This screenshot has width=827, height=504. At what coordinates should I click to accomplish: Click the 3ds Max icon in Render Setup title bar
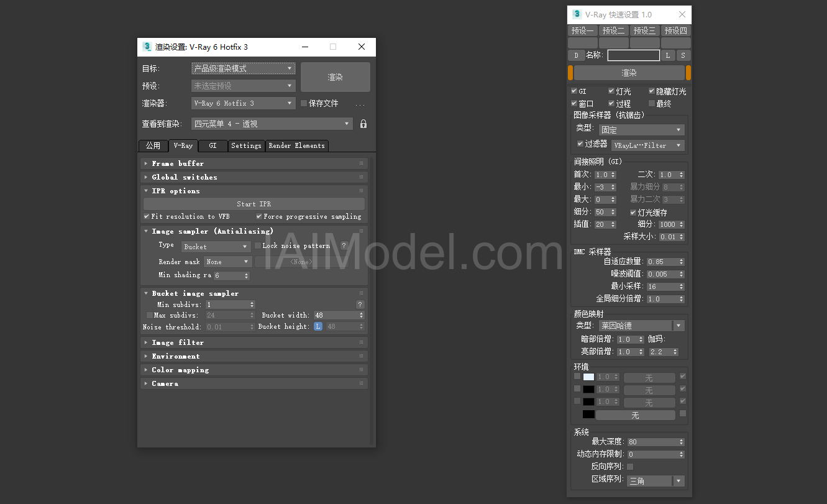147,47
